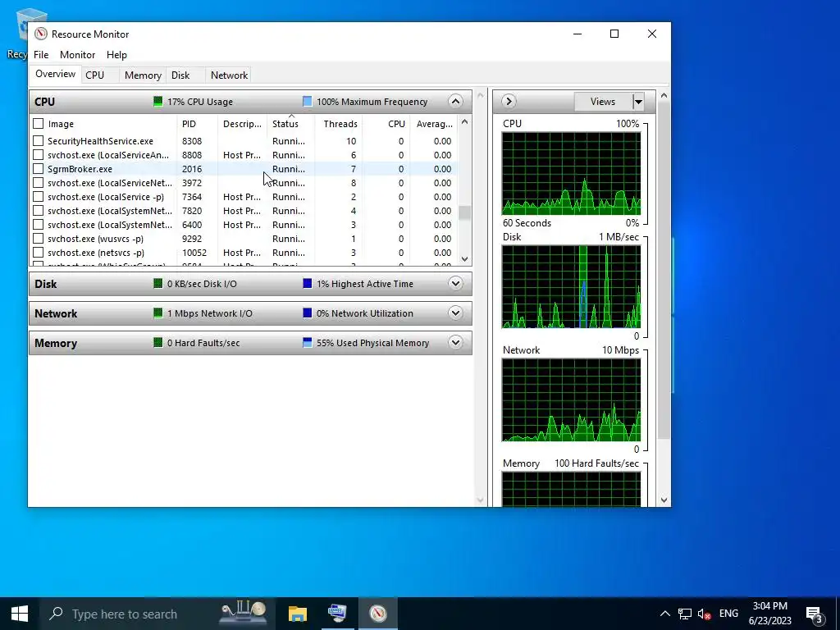The height and width of the screenshot is (630, 840).
Task: Open File Explorer from the taskbar
Action: (297, 614)
